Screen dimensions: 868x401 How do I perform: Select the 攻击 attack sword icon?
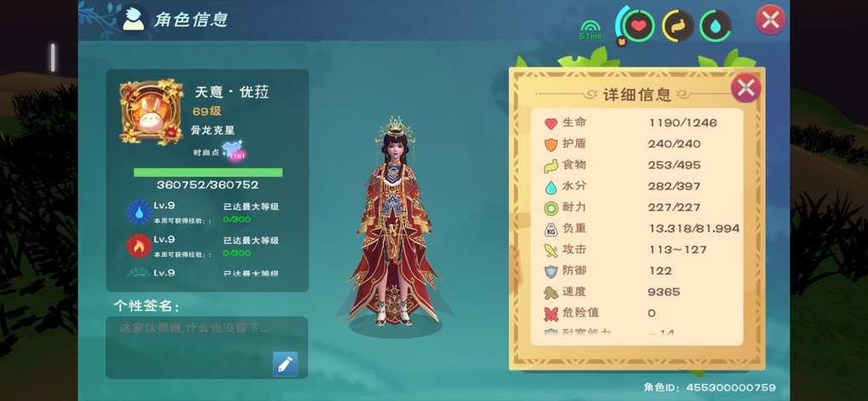click(551, 250)
